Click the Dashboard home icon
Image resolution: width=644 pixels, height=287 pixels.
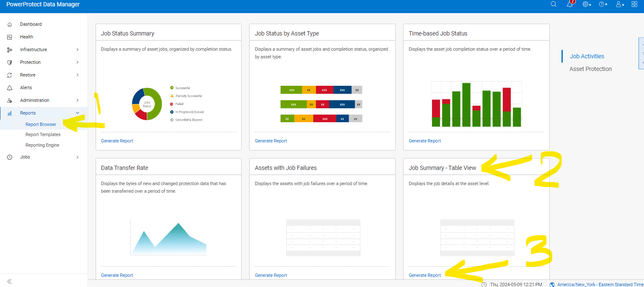pyautogui.click(x=10, y=25)
